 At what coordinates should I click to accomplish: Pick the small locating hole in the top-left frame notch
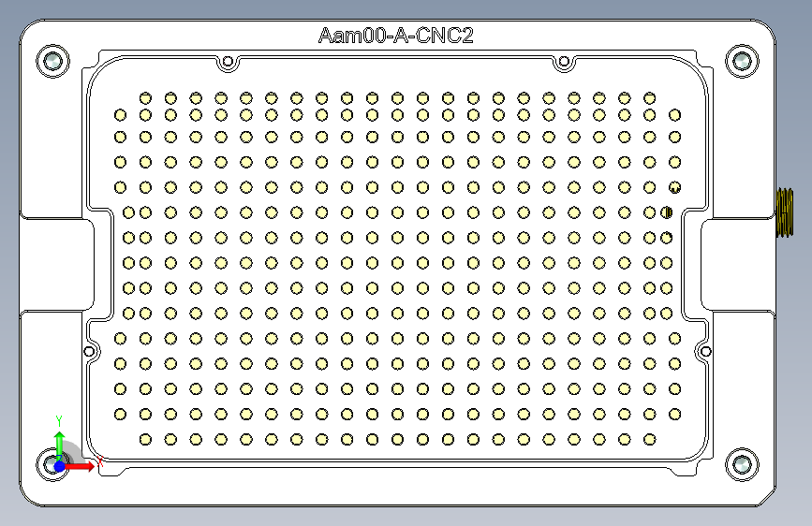click(228, 62)
